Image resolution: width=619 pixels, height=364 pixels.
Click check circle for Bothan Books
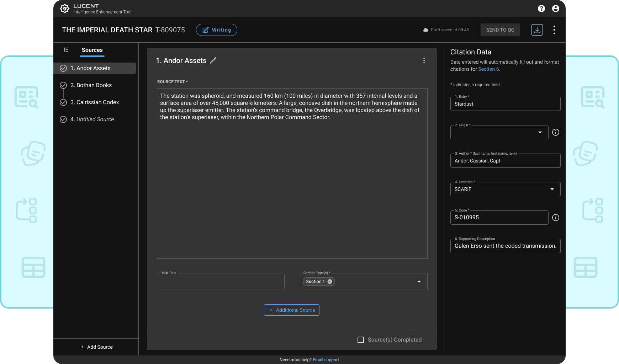(x=63, y=85)
